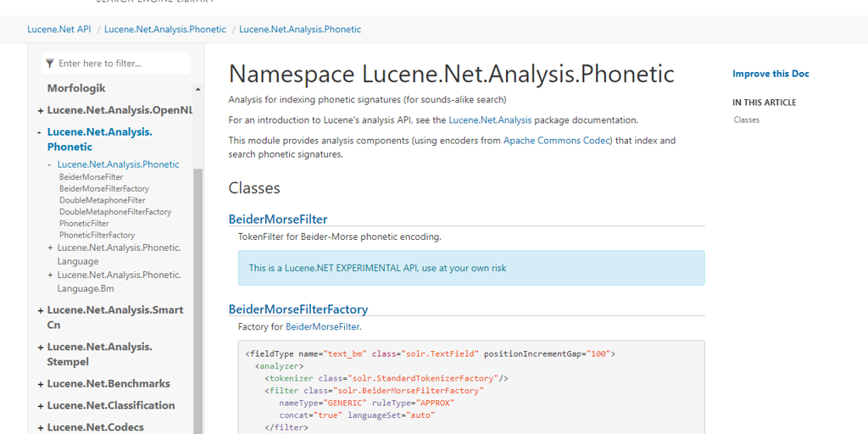Focus the 'Enter here to filter' field
The image size is (868, 434).
pyautogui.click(x=119, y=64)
